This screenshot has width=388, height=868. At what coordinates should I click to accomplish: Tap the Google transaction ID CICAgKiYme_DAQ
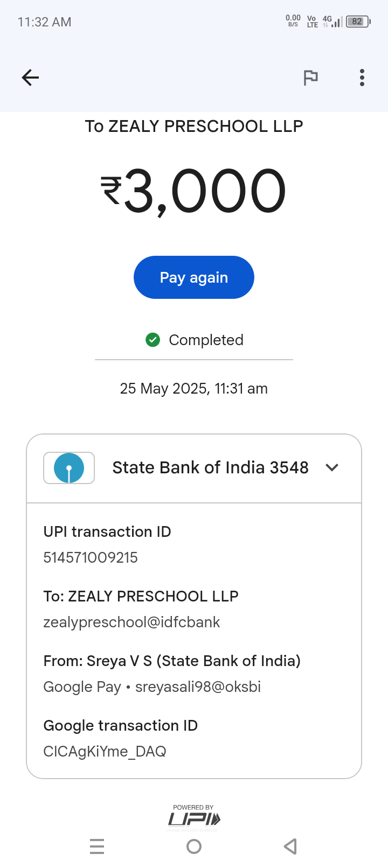pyautogui.click(x=105, y=751)
